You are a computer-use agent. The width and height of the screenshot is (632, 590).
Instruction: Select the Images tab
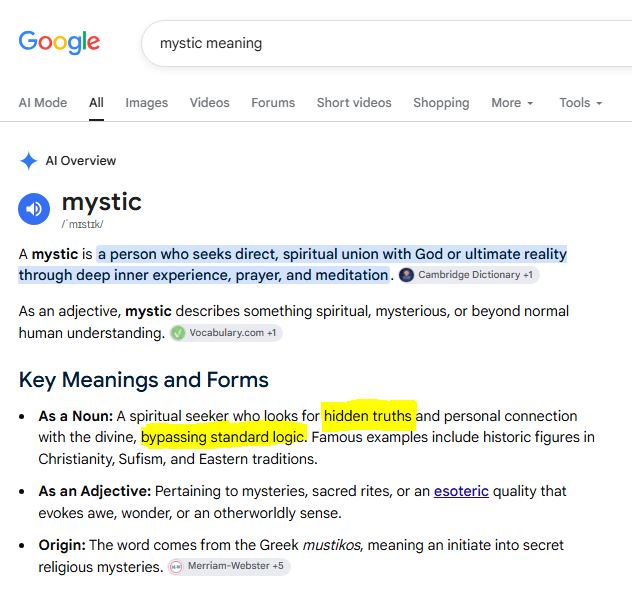click(x=147, y=103)
